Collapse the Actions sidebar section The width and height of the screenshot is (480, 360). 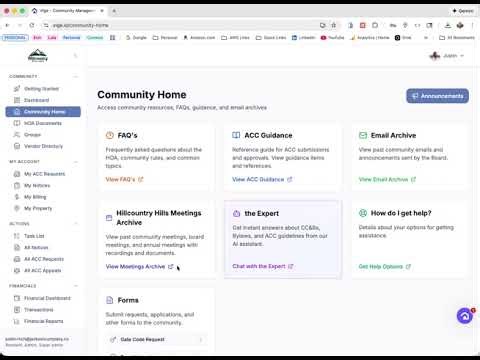76,224
